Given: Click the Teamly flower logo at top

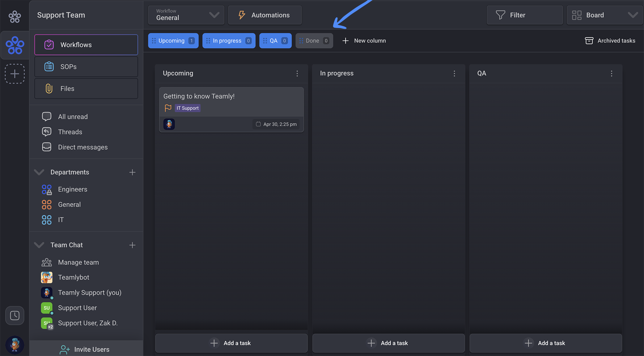Looking at the screenshot, I should tap(15, 16).
